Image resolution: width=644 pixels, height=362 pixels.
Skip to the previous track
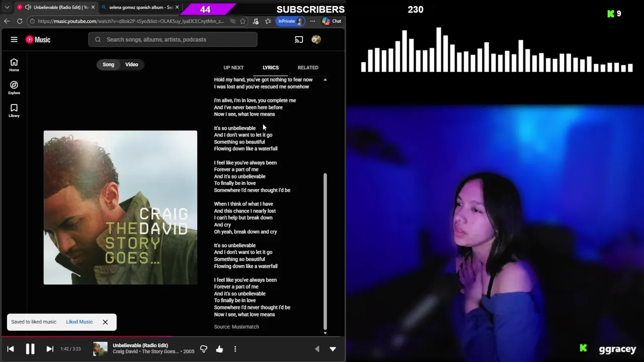(11, 349)
